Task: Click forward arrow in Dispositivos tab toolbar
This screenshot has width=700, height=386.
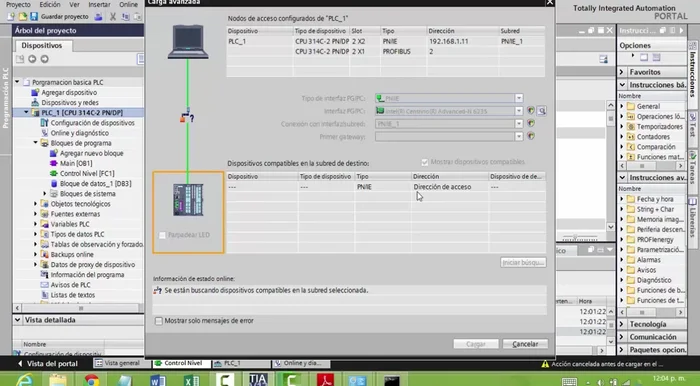Action: (44, 59)
